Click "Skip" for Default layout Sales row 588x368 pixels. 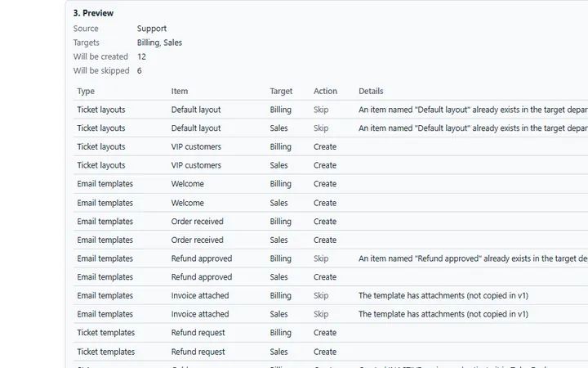pyautogui.click(x=321, y=128)
